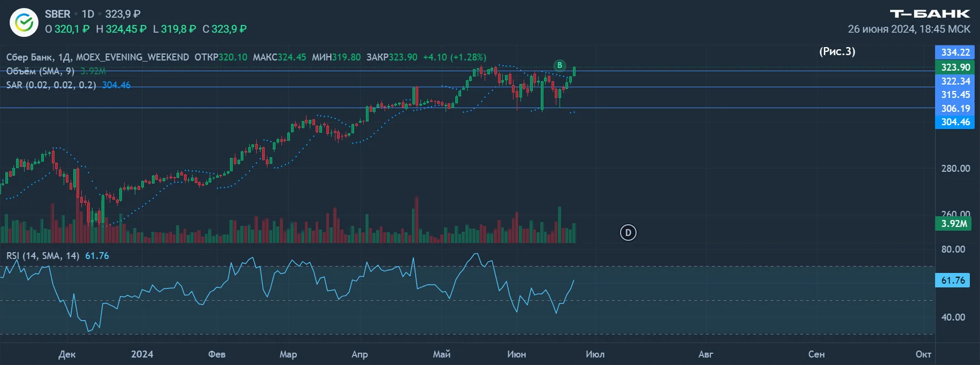Click the RSI value 61.76 in legend
Image resolution: width=980 pixels, height=365 pixels.
click(97, 256)
